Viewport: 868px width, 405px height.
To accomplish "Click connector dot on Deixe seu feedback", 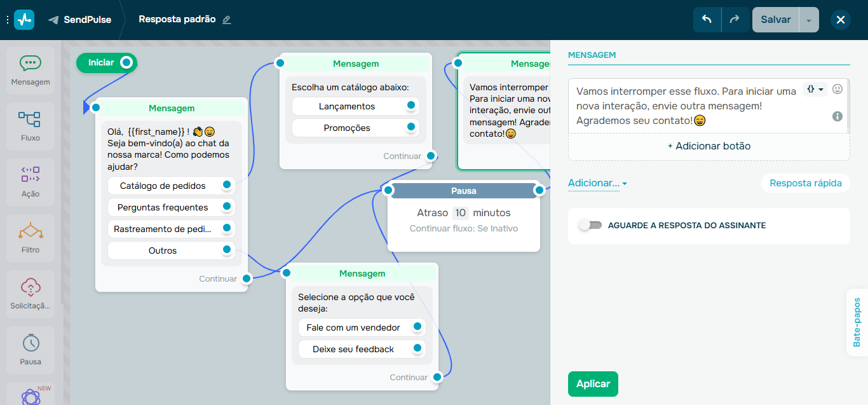I will (x=417, y=348).
